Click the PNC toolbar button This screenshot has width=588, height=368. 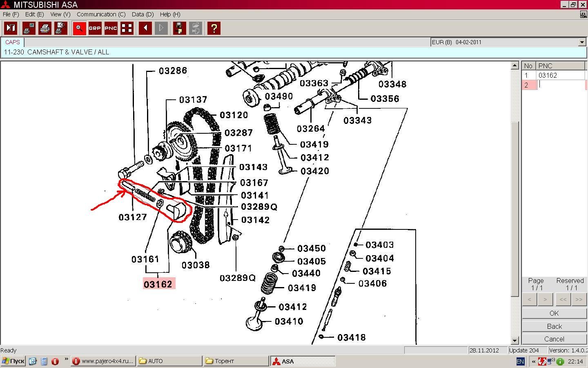[x=111, y=28]
